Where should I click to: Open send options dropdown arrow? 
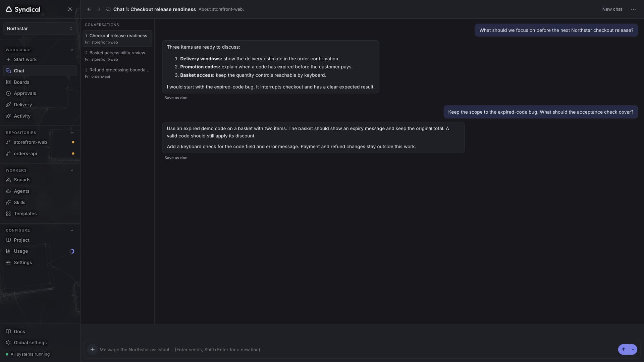633,349
